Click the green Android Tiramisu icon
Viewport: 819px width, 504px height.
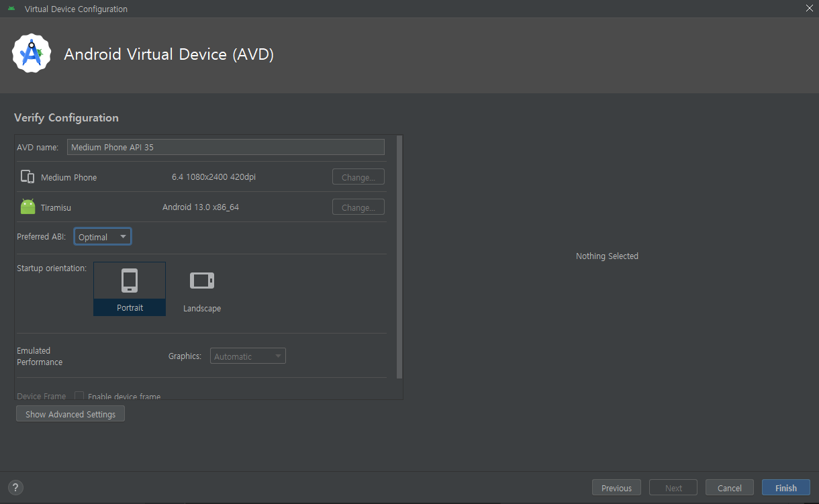(28, 207)
